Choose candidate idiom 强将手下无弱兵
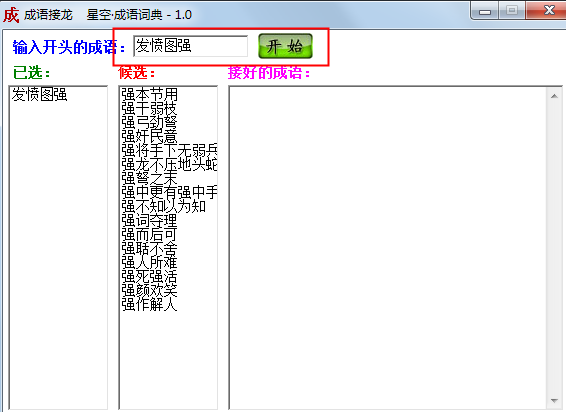Image resolution: width=566 pixels, height=412 pixels. [x=169, y=151]
